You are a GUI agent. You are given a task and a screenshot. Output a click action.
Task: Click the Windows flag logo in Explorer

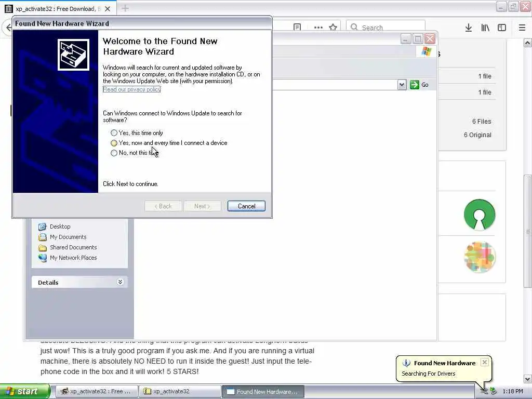click(427, 51)
